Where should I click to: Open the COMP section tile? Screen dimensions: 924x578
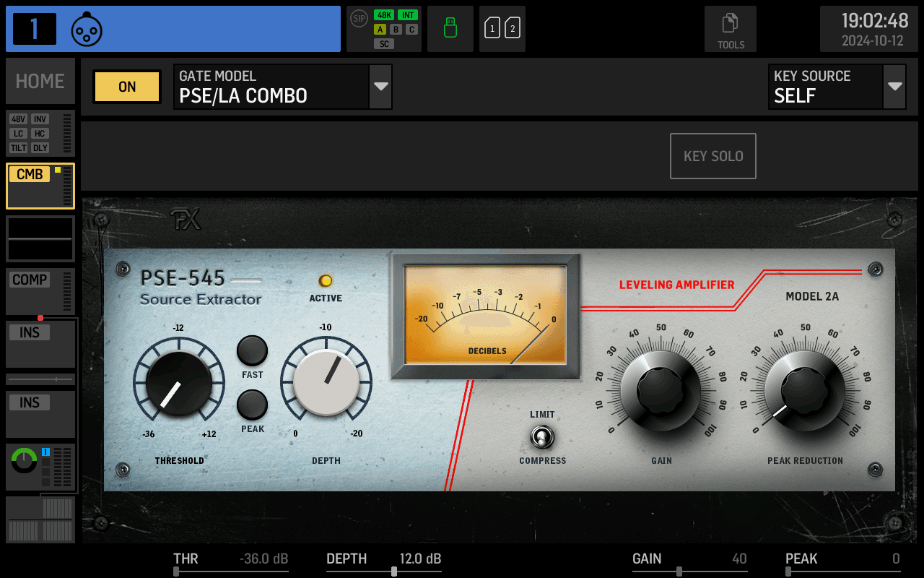click(x=40, y=291)
